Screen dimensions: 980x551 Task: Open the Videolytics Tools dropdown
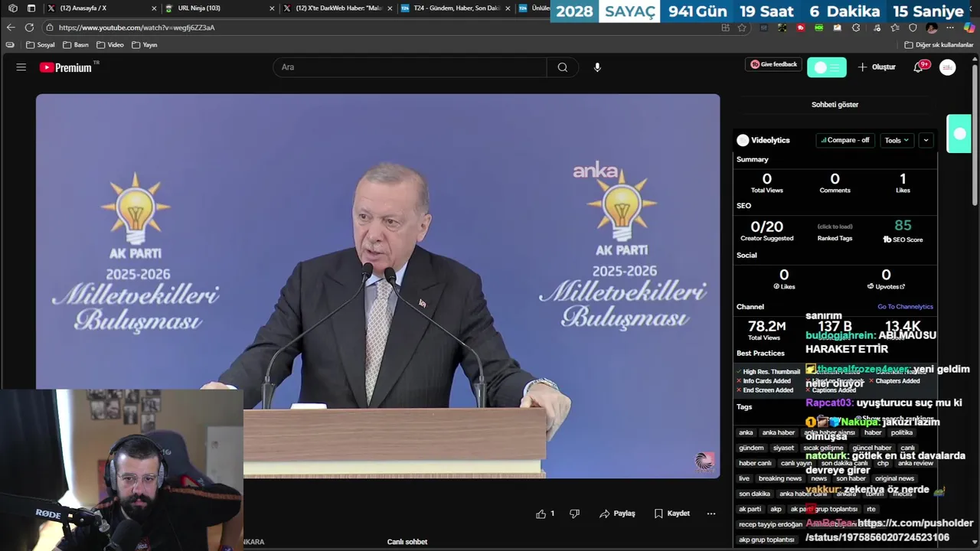[897, 140]
